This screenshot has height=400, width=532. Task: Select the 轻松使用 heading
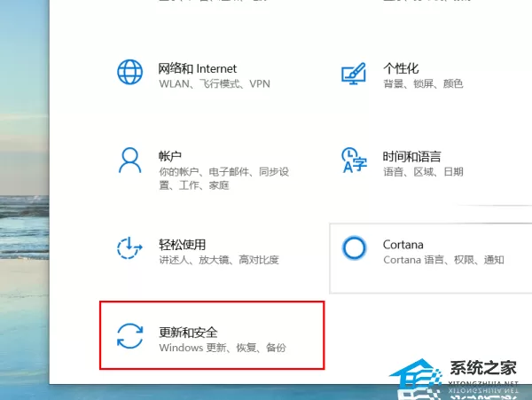click(182, 245)
